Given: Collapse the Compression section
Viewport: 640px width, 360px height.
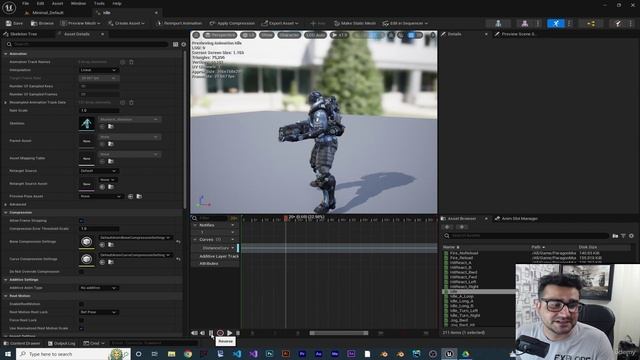Looking at the screenshot, I should click(x=6, y=213).
